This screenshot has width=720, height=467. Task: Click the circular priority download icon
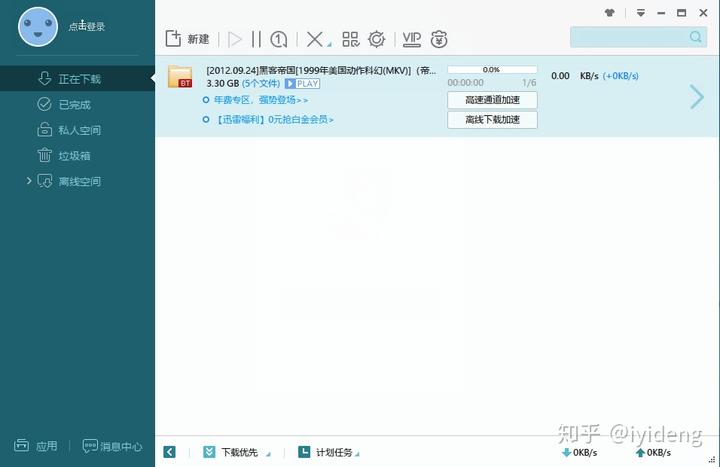coord(280,39)
